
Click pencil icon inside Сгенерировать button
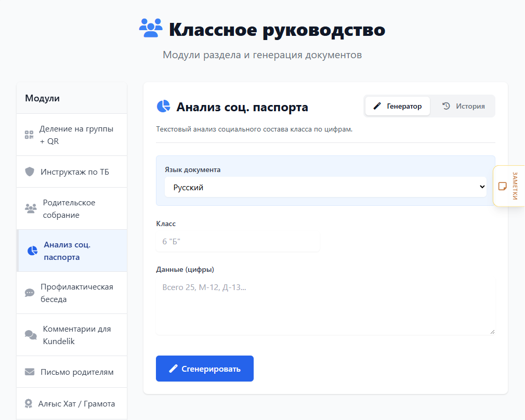173,369
